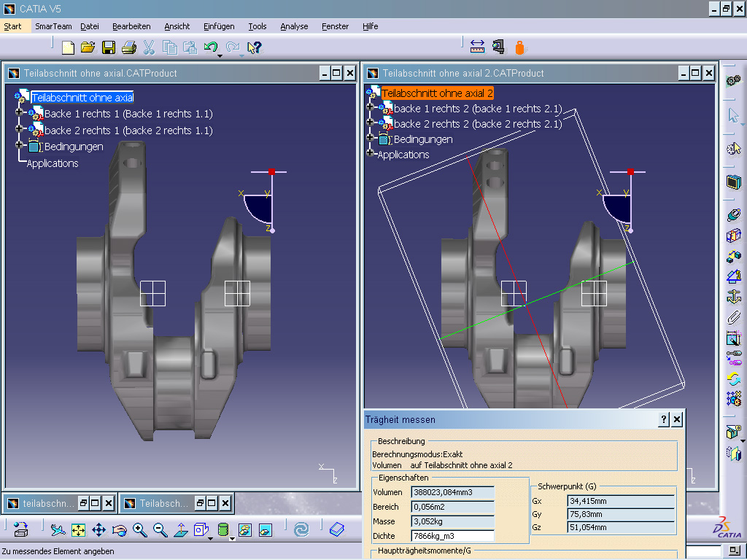Click the Isometric View cube icon
Viewport: 747px width, 560px height.
[201, 529]
